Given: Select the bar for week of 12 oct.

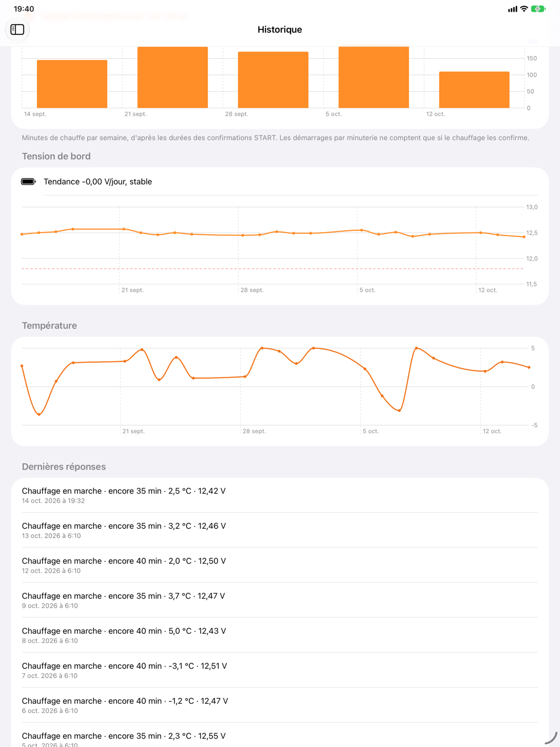Looking at the screenshot, I should (474, 90).
